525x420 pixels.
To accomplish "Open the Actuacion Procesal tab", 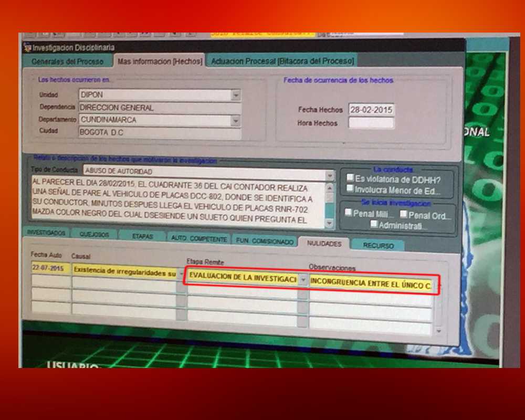I will click(282, 61).
